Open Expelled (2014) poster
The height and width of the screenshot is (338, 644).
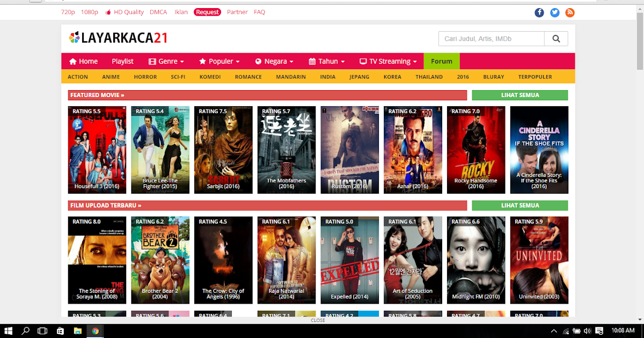[349, 260]
